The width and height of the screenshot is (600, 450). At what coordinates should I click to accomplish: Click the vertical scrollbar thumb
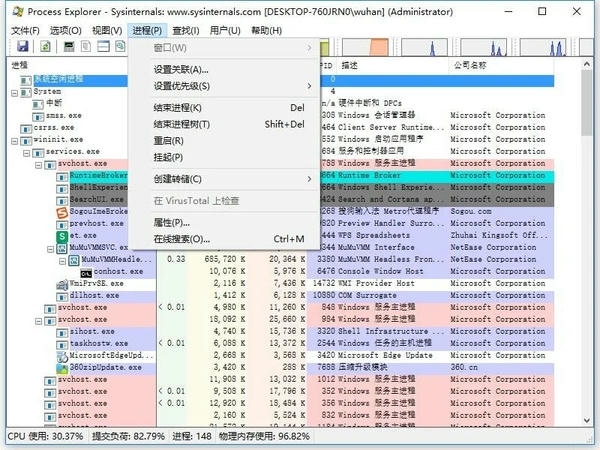click(587, 103)
